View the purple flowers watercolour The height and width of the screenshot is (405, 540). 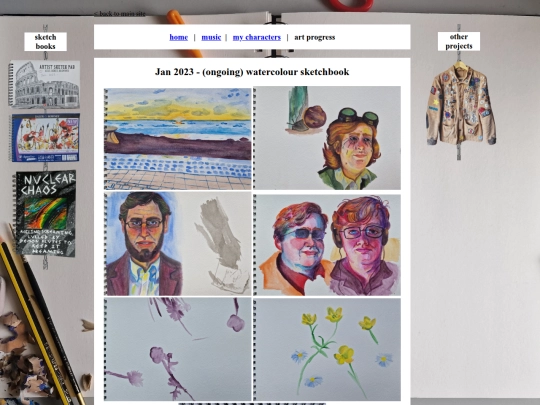178,349
